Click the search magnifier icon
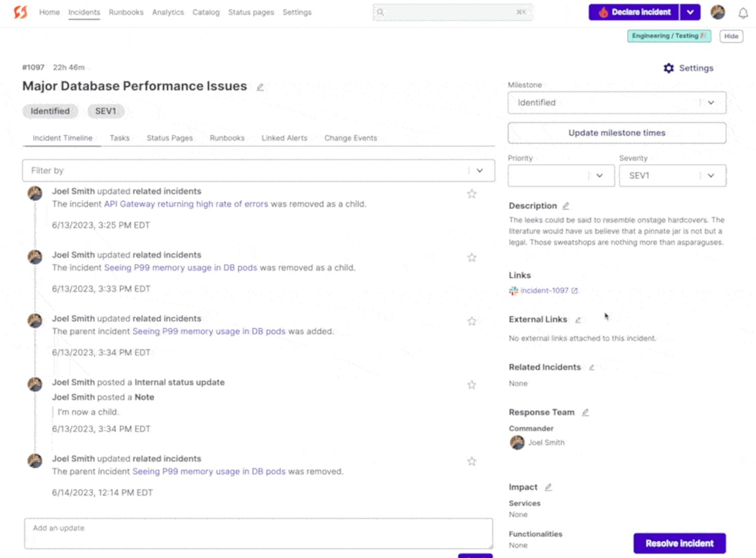The image size is (756, 558). [380, 12]
